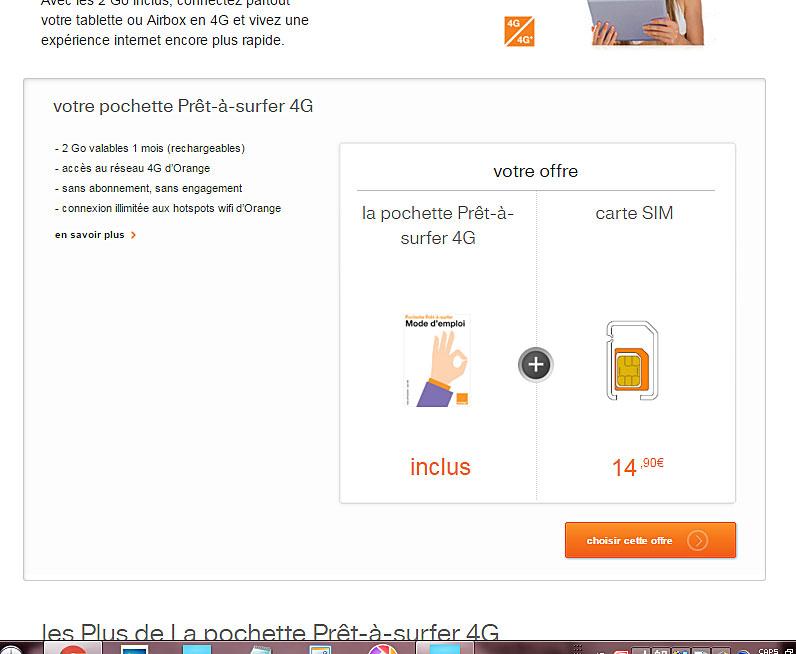Click the circled arrow in the orange button
796x654 pixels.
click(698, 540)
